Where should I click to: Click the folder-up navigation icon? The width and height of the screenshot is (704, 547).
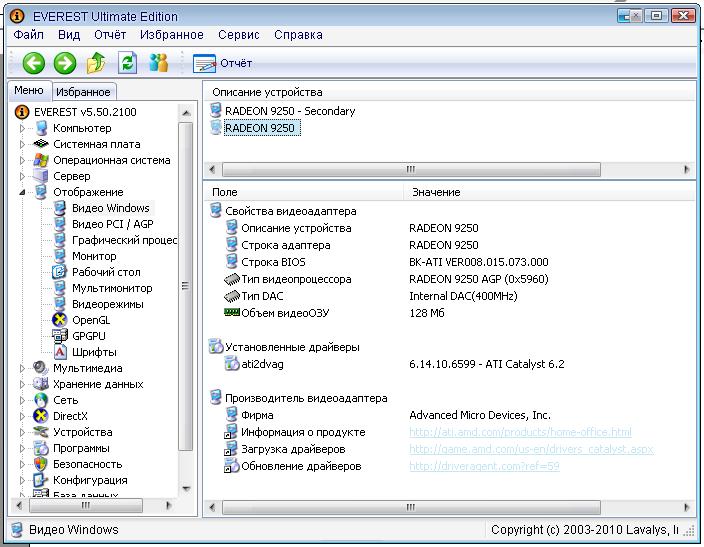[x=96, y=63]
